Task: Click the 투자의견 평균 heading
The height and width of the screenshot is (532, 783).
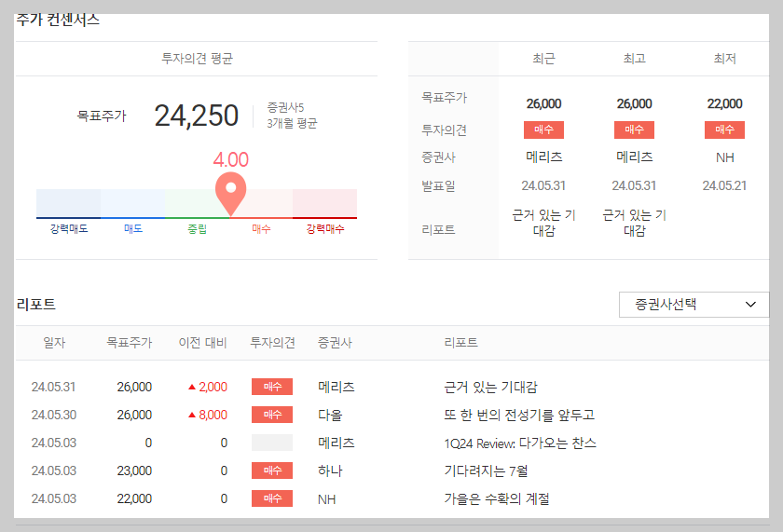Action: click(197, 59)
